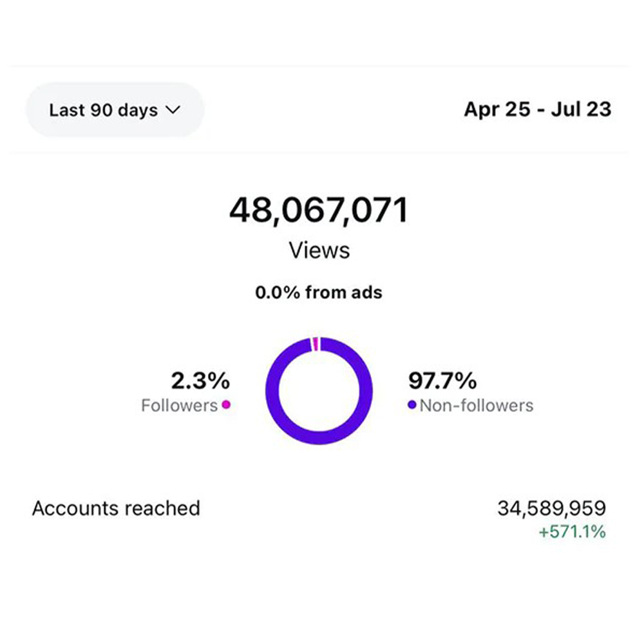Click the purple Non-followers legend dot

click(412, 406)
